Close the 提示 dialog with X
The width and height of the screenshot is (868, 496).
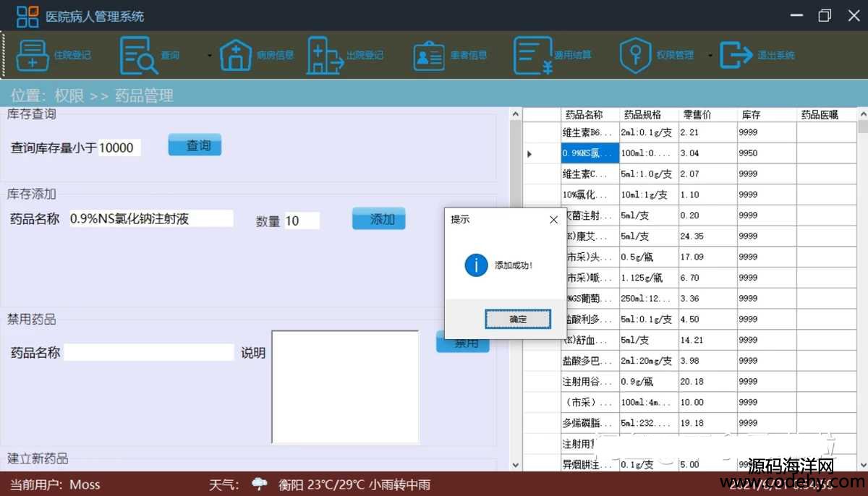coord(553,219)
